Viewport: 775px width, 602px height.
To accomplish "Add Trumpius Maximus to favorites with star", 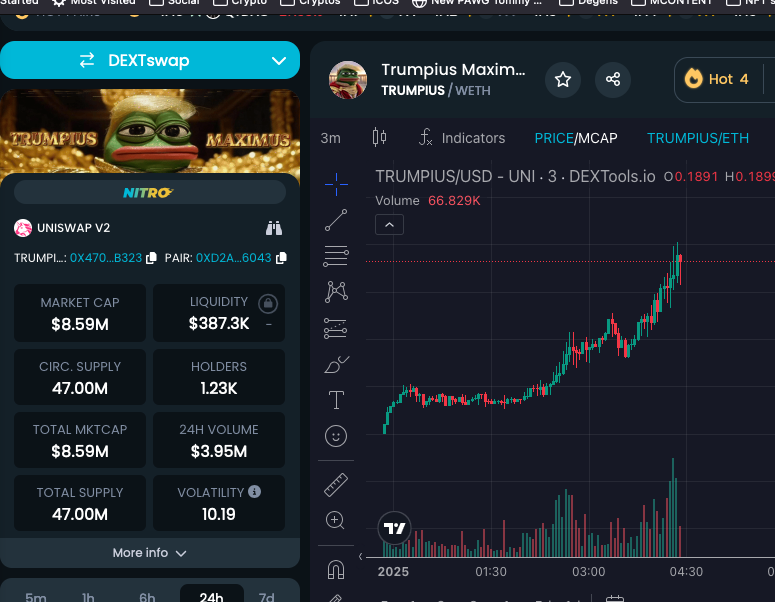I will click(562, 80).
